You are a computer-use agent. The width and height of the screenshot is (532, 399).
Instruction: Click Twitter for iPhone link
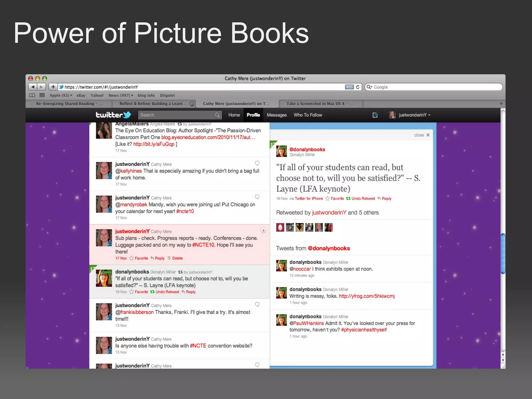click(309, 198)
